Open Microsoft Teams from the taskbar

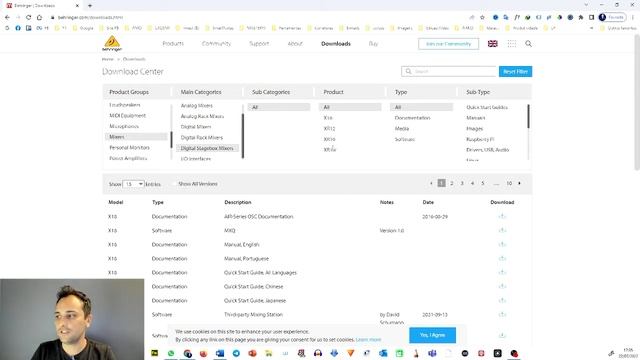[432, 353]
